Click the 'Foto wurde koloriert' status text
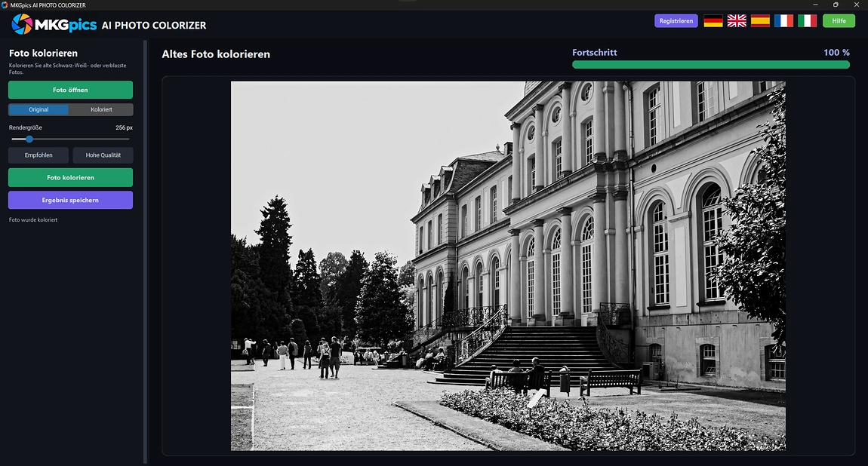Image resolution: width=868 pixels, height=466 pixels. click(x=33, y=220)
